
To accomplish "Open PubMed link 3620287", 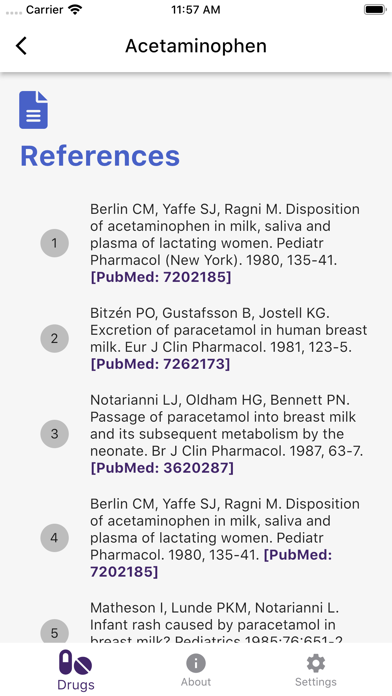I will [x=162, y=468].
